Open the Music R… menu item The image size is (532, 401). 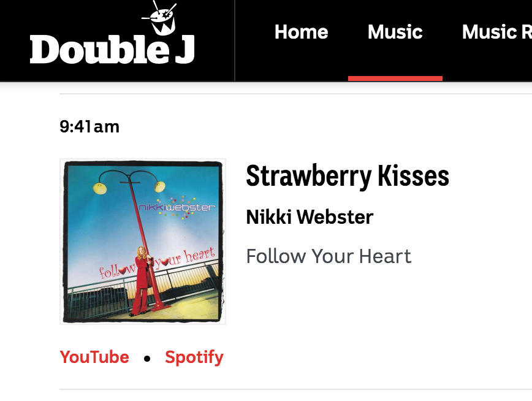pyautogui.click(x=496, y=32)
